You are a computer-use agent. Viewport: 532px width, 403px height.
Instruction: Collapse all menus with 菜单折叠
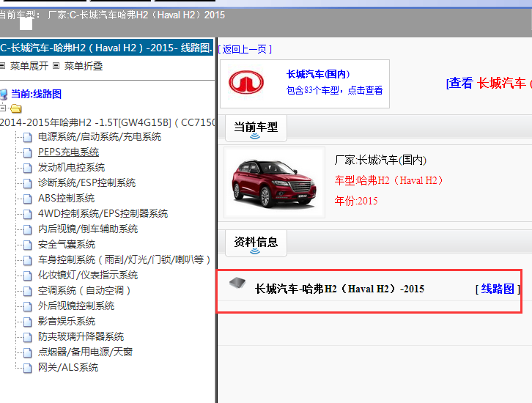coord(84,66)
